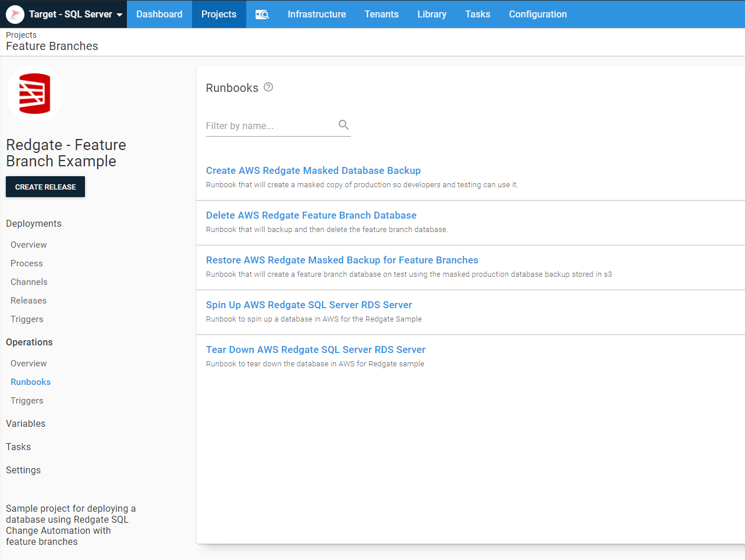
Task: Open Tear Down AWS Redgate SQL Server runbook
Action: pyautogui.click(x=315, y=349)
